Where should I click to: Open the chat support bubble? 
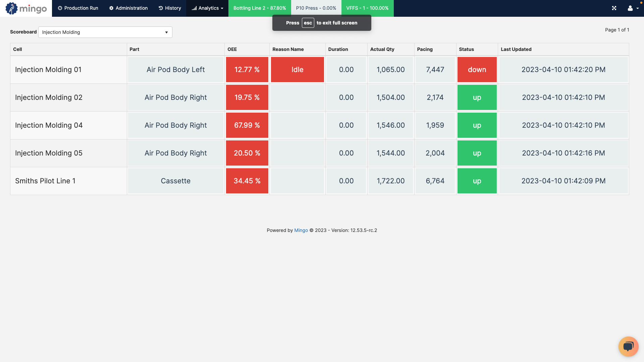(x=628, y=346)
